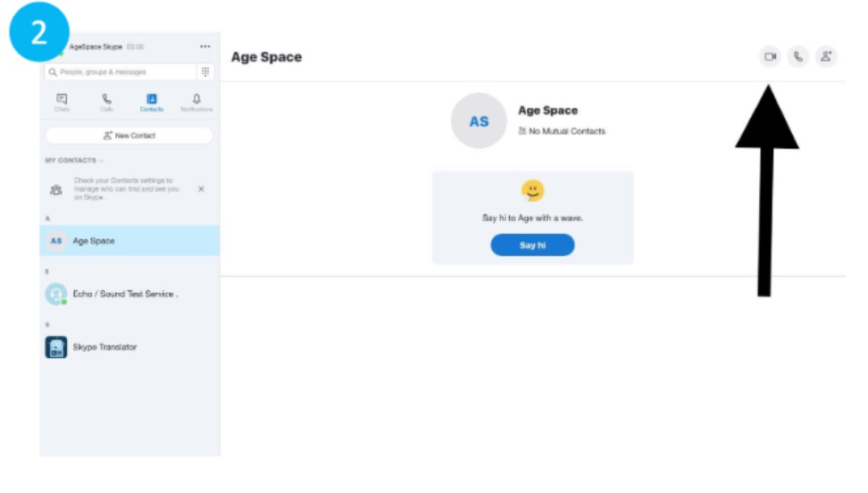Select Echo / Sound Test Service contact

129,294
